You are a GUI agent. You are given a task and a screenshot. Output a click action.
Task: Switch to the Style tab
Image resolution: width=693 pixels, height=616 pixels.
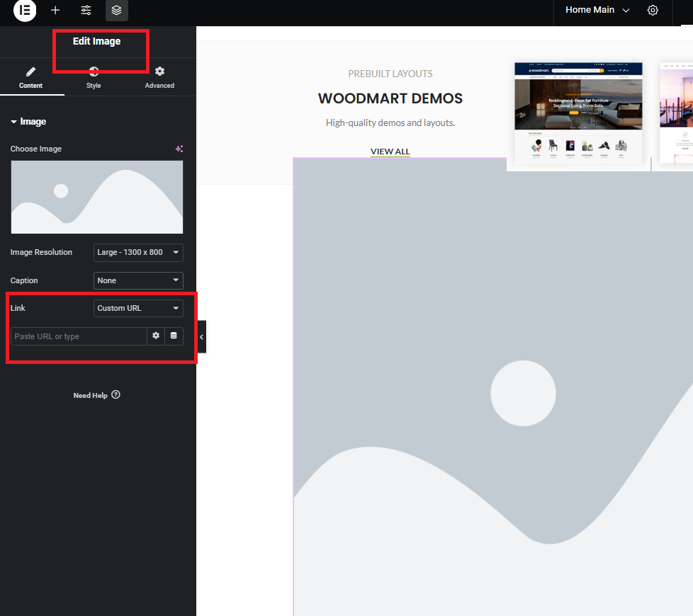click(x=94, y=78)
